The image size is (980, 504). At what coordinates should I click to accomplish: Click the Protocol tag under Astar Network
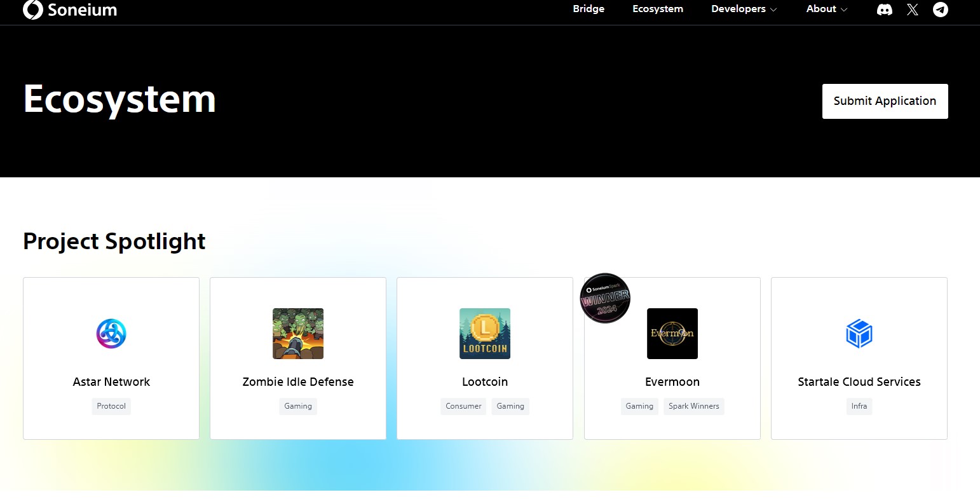[111, 406]
